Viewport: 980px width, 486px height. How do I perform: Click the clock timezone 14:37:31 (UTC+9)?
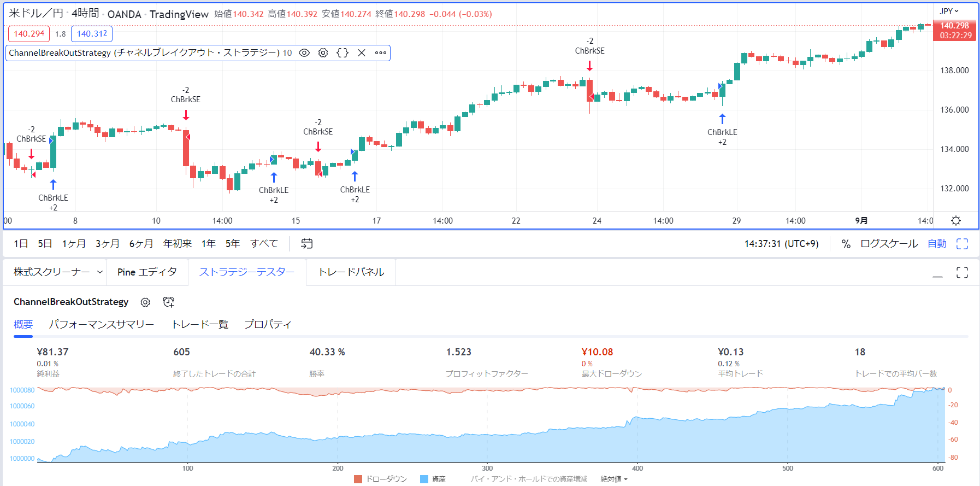tap(781, 244)
